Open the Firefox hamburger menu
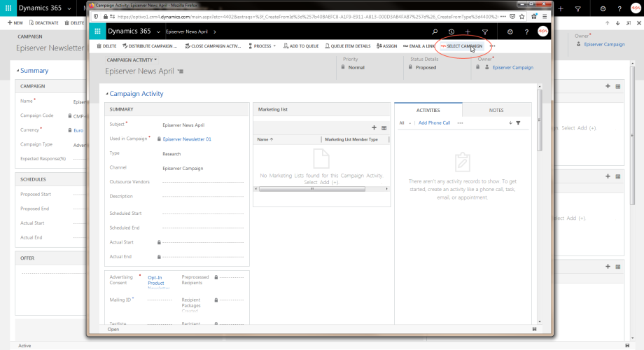The width and height of the screenshot is (644, 350). [x=545, y=16]
